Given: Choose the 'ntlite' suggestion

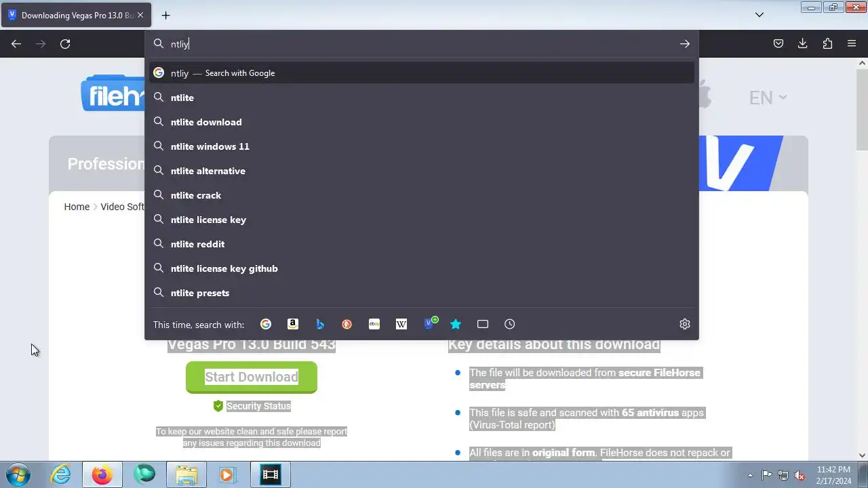Looking at the screenshot, I should [x=422, y=98].
